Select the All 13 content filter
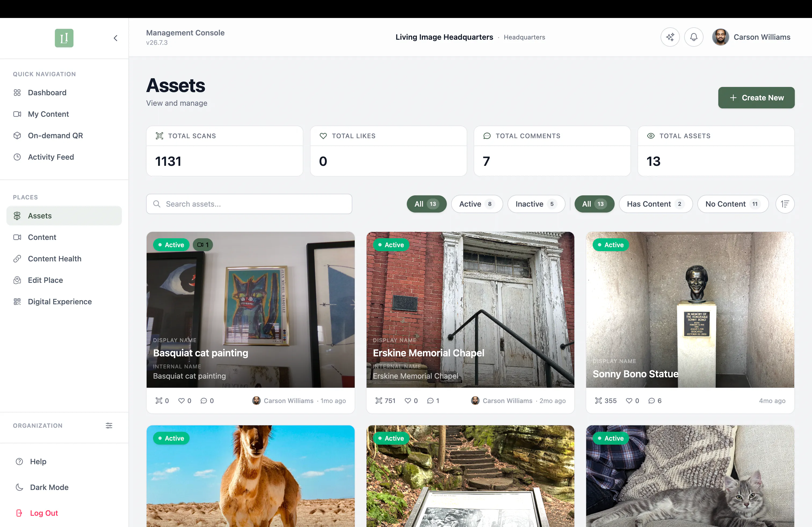Image resolution: width=812 pixels, height=527 pixels. (594, 204)
